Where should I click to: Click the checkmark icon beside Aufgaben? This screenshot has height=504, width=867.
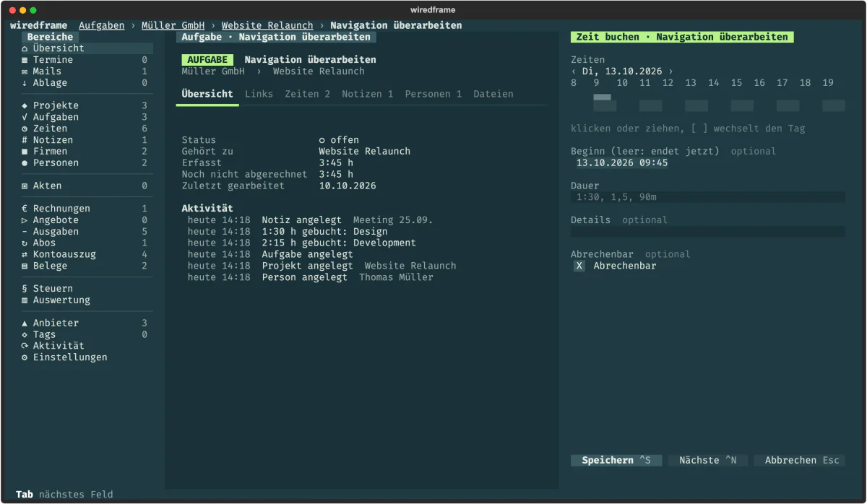pyautogui.click(x=25, y=117)
